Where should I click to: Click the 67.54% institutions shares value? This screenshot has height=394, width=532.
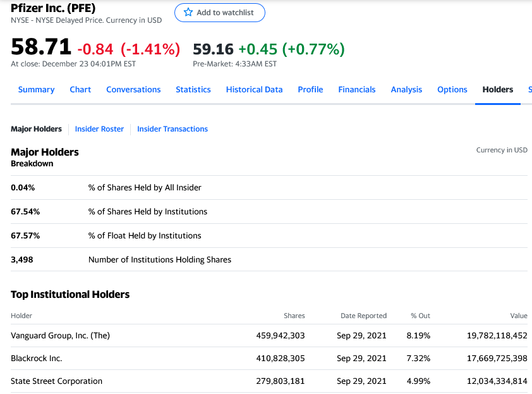point(25,212)
